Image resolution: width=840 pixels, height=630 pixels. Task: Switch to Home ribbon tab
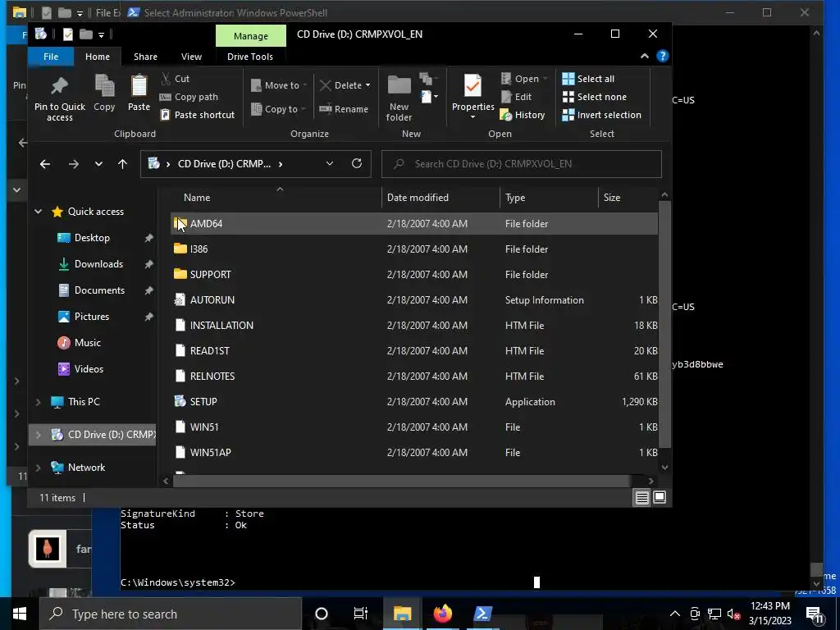coord(98,57)
